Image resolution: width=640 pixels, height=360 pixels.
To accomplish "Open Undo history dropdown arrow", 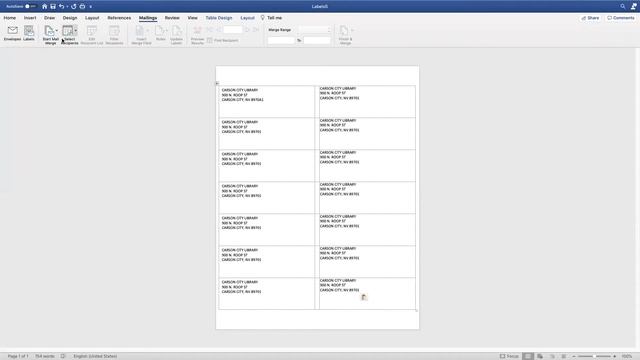I will pyautogui.click(x=67, y=7).
